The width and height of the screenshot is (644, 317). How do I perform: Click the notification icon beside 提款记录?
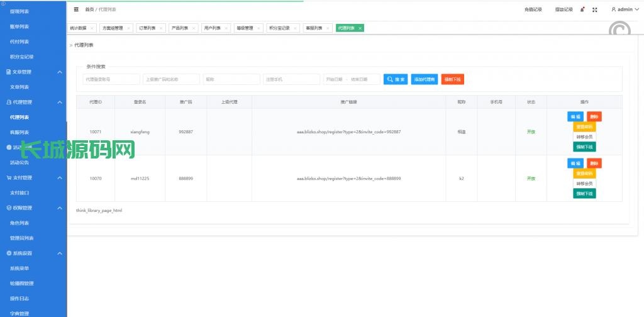(x=582, y=9)
